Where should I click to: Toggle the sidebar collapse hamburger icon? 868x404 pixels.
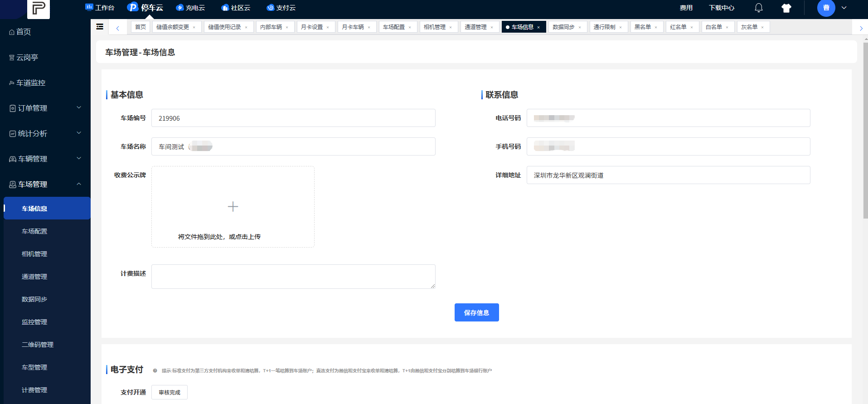100,27
